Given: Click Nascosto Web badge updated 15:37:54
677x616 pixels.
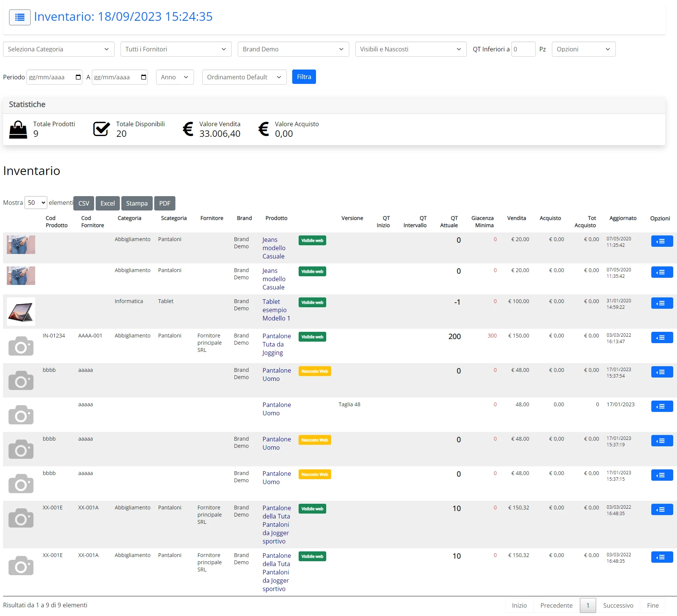Looking at the screenshot, I should (315, 371).
